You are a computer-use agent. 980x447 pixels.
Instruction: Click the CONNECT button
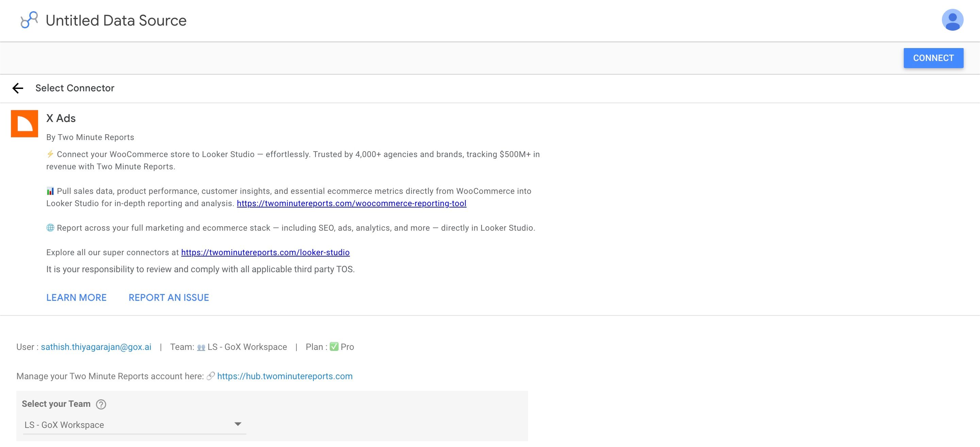pos(934,58)
